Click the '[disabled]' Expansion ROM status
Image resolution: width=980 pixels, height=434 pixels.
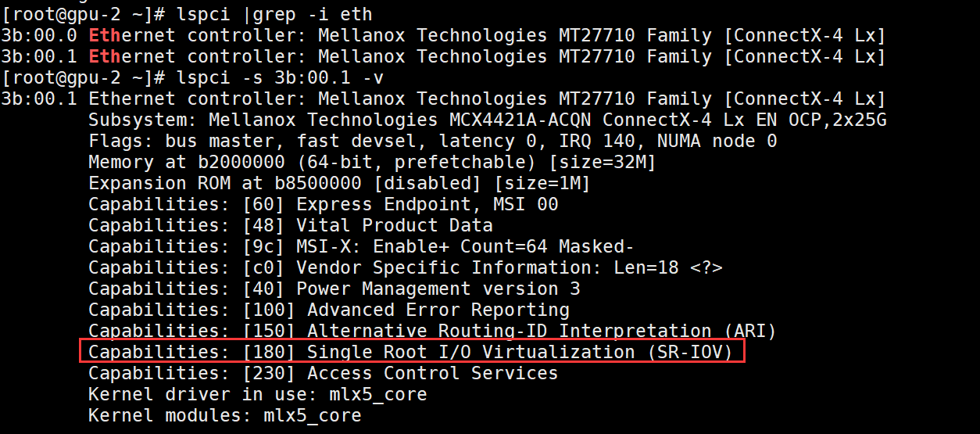click(427, 183)
